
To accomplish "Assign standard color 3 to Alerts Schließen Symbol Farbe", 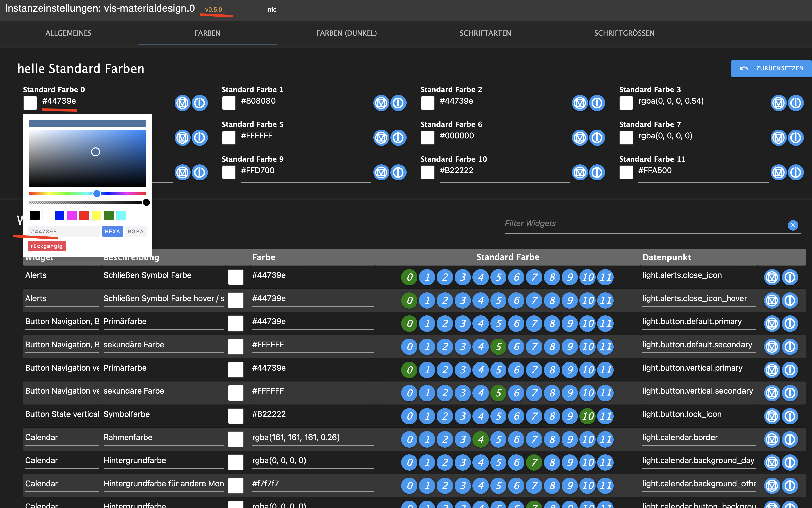I will tap(463, 277).
